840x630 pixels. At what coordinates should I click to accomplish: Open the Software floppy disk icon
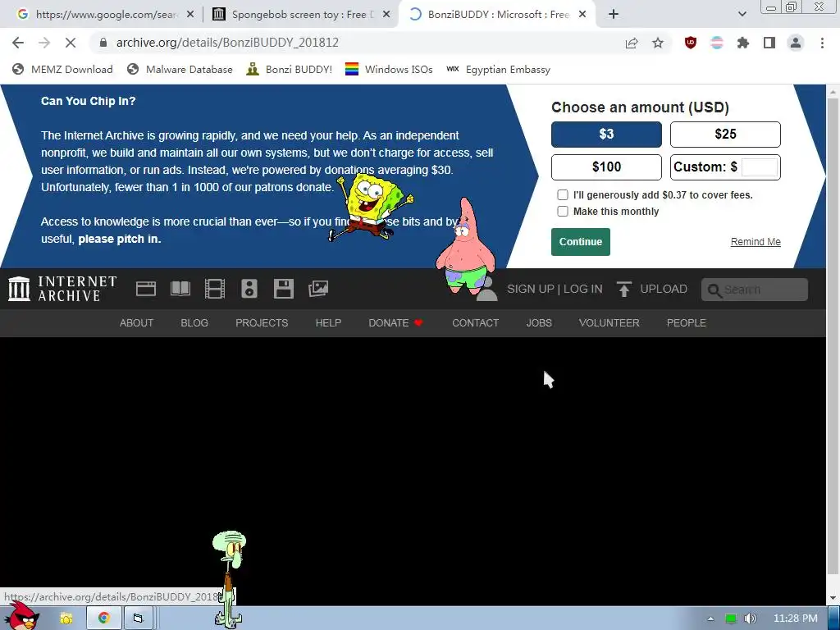click(283, 289)
